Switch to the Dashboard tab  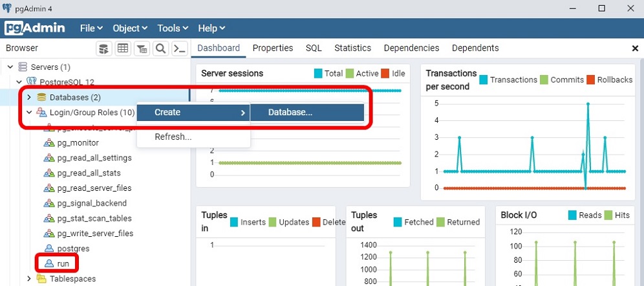click(219, 48)
